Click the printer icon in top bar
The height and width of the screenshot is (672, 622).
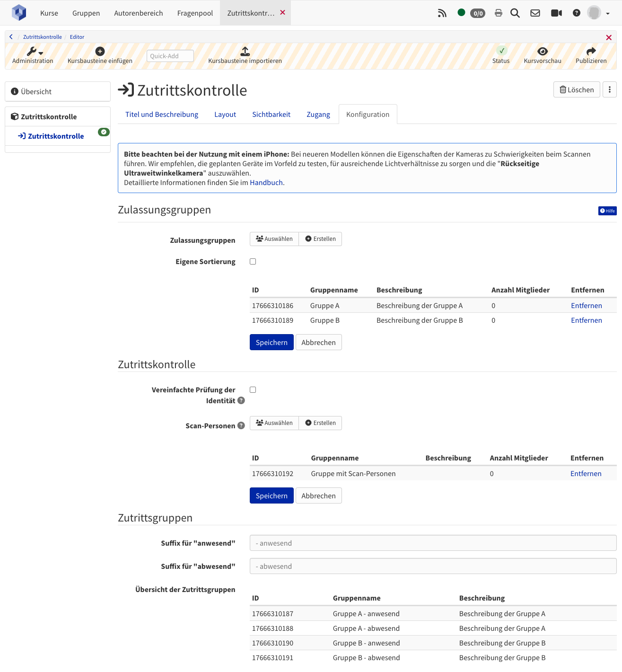498,13
